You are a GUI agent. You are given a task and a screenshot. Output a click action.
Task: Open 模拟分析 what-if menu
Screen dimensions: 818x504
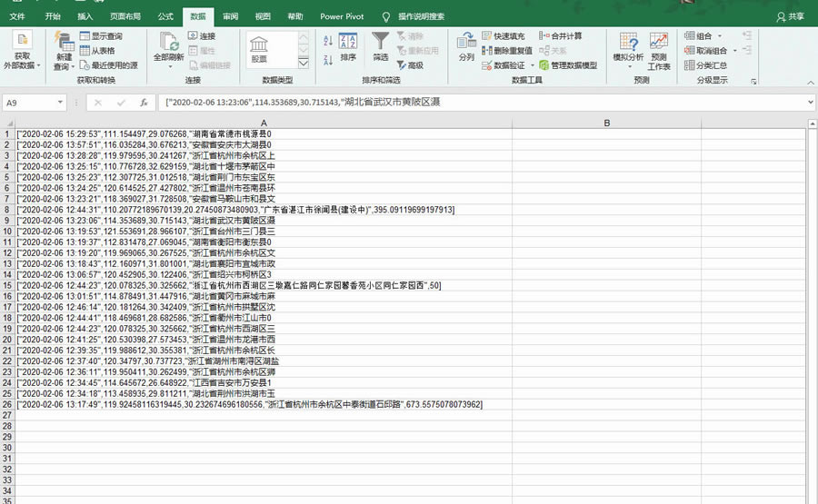pos(628,51)
